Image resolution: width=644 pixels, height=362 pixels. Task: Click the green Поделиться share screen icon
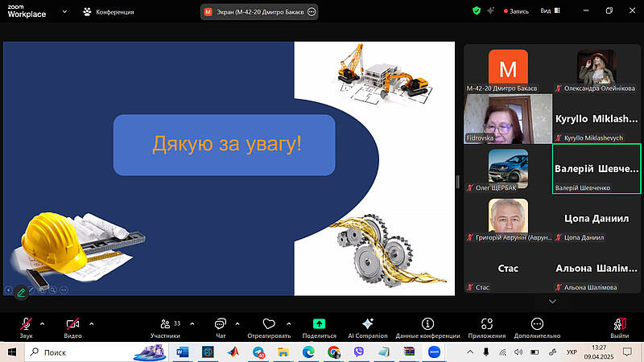319,323
